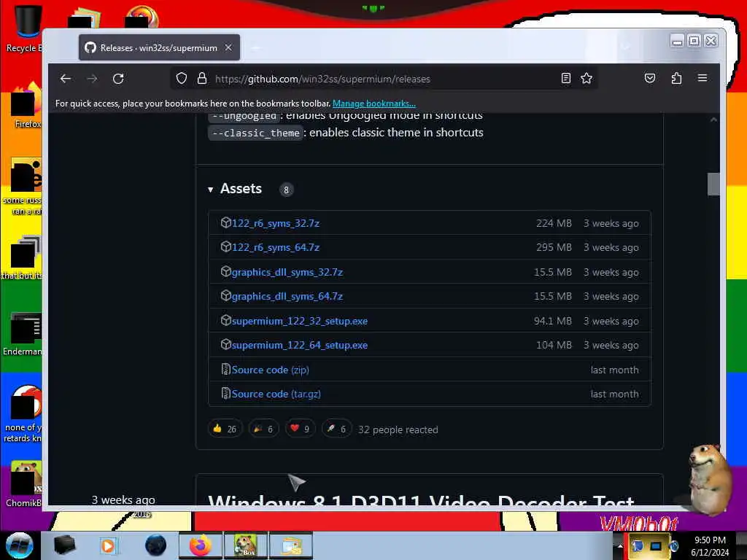Viewport: 747px width, 560px height.
Task: React with heart emoji (9)
Action: tap(300, 429)
